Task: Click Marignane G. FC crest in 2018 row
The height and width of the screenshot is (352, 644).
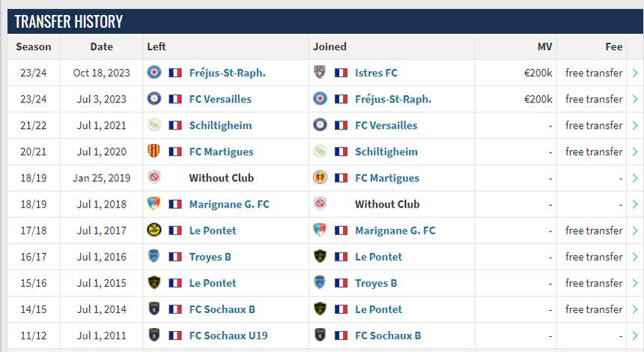Action: (154, 204)
